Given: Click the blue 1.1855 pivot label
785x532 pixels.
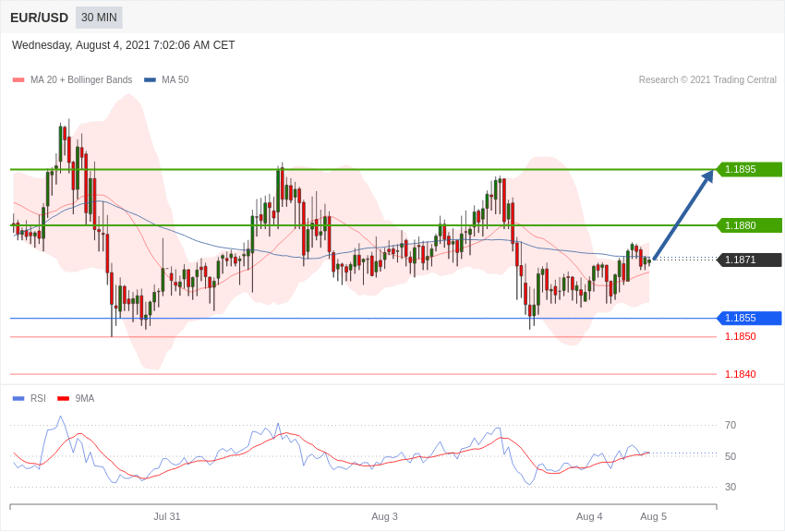Looking at the screenshot, I should (x=750, y=318).
